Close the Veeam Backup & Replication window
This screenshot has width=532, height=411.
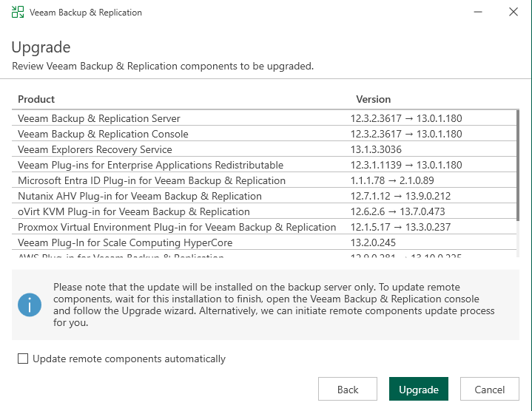pos(514,13)
